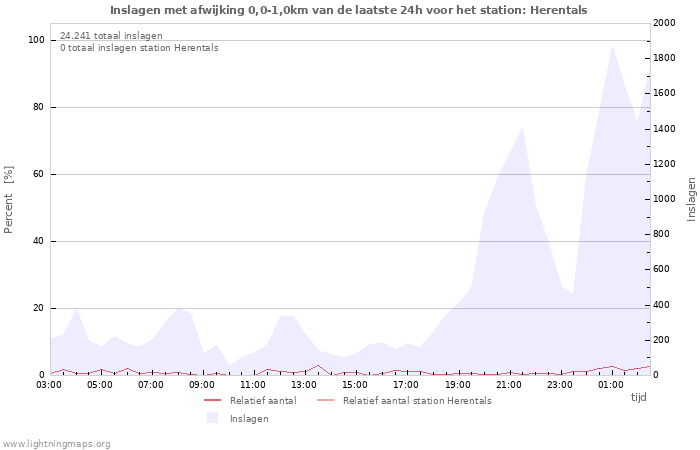The width and height of the screenshot is (700, 450).
Task: Click the 'tijd' axis label
Action: [x=638, y=397]
